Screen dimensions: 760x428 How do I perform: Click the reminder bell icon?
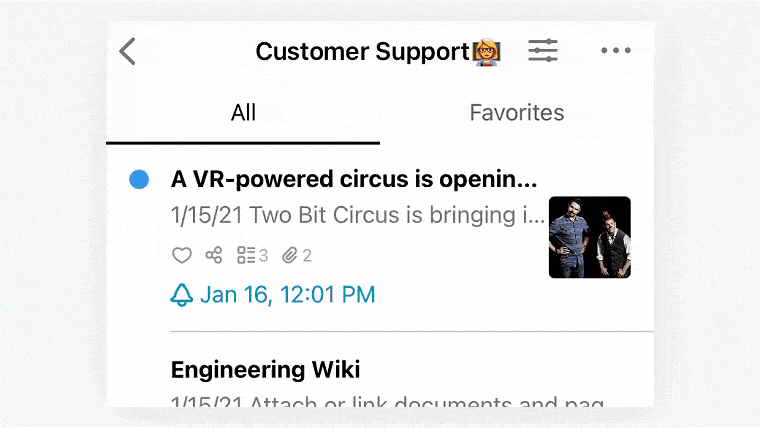click(182, 295)
